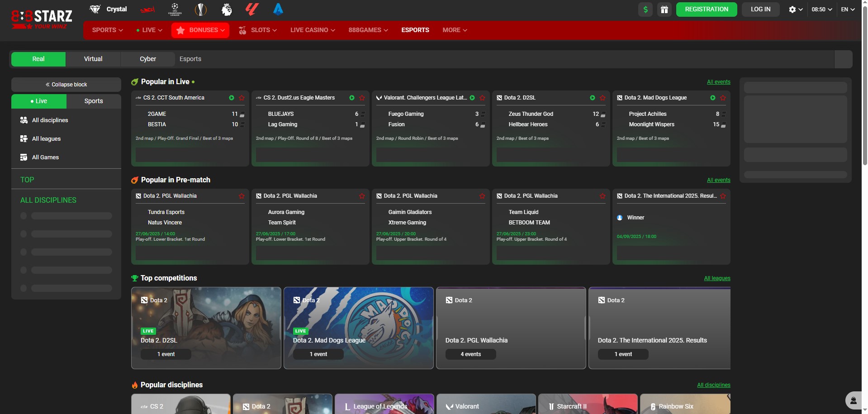
Task: Open the 08:50 time zone dropdown
Action: [821, 10]
